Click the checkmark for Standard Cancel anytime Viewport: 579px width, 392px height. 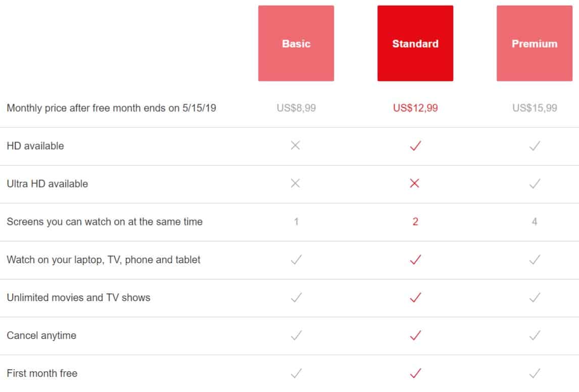[415, 335]
